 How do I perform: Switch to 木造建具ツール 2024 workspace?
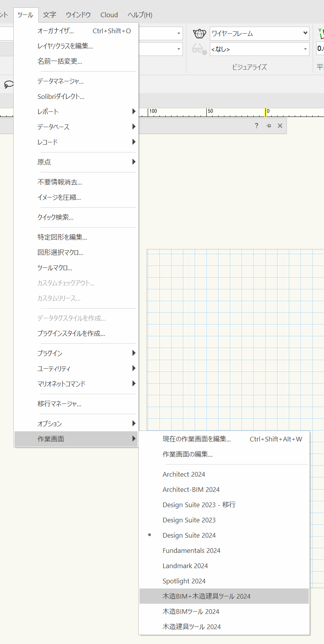224,627
